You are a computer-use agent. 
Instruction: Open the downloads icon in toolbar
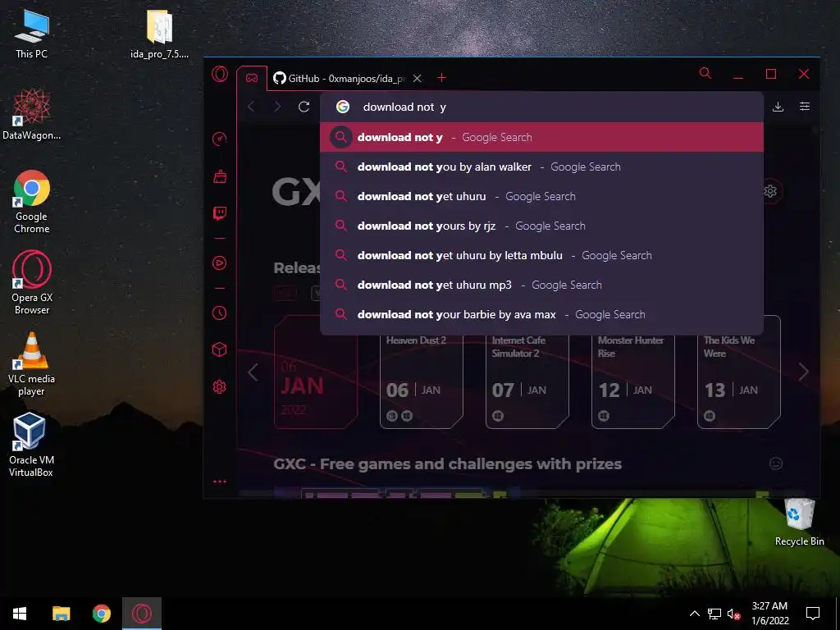[778, 107]
